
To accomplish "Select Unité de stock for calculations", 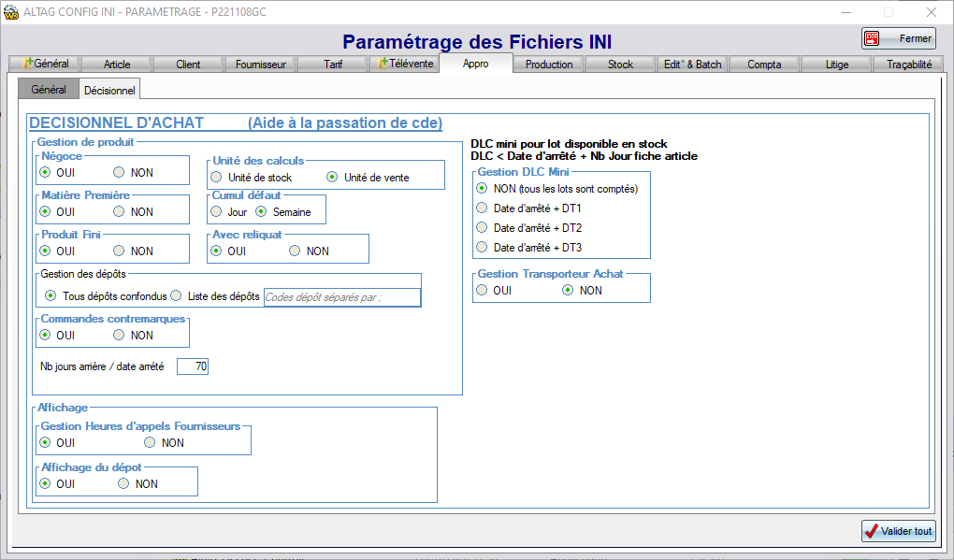I will click(x=217, y=178).
